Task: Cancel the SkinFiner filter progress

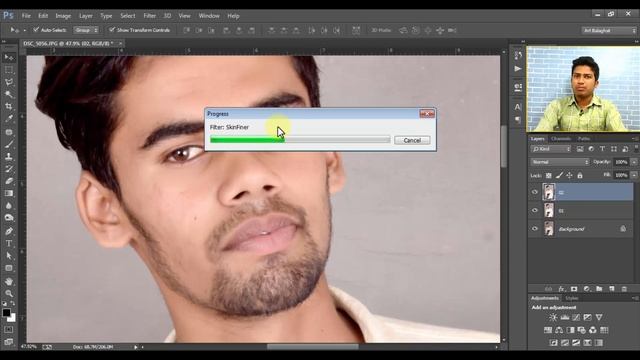Action: (x=412, y=140)
